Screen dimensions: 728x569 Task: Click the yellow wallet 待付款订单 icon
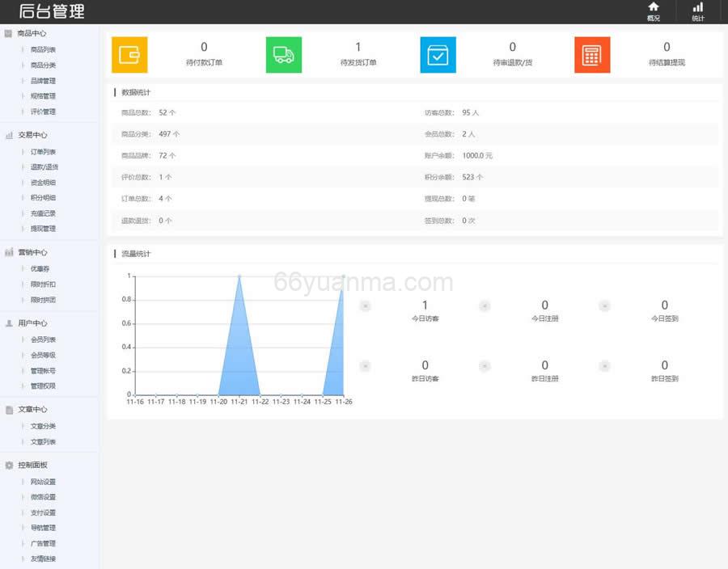click(129, 55)
